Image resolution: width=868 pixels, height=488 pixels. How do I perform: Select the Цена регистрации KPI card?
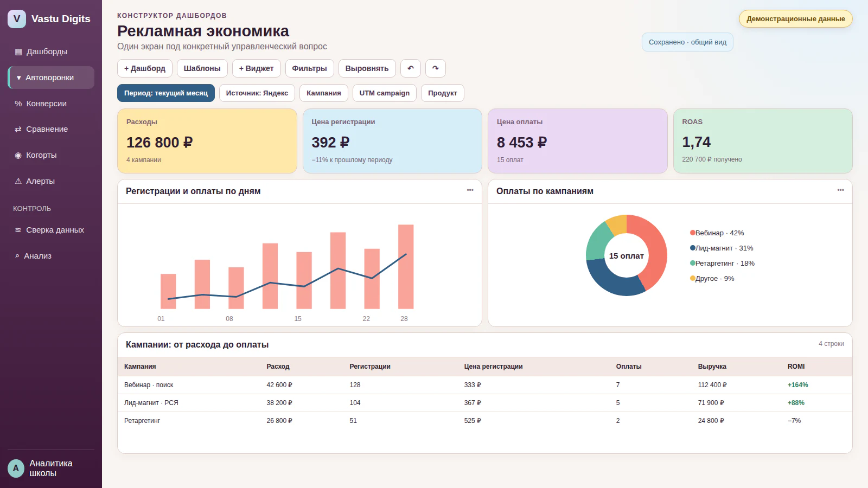click(392, 141)
